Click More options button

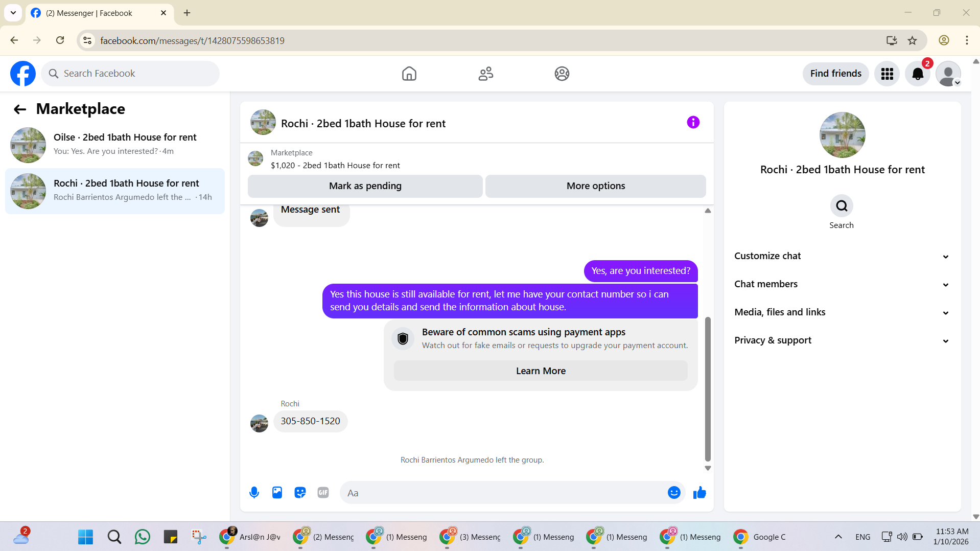click(x=596, y=186)
